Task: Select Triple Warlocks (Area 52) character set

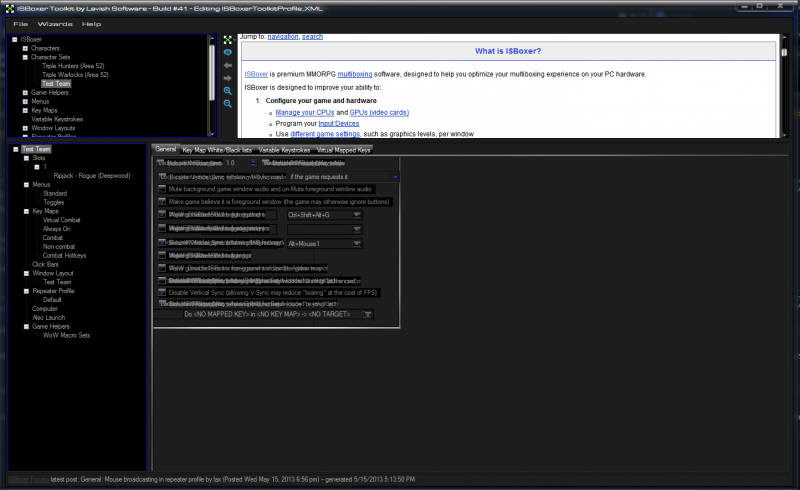Action: 75,75
